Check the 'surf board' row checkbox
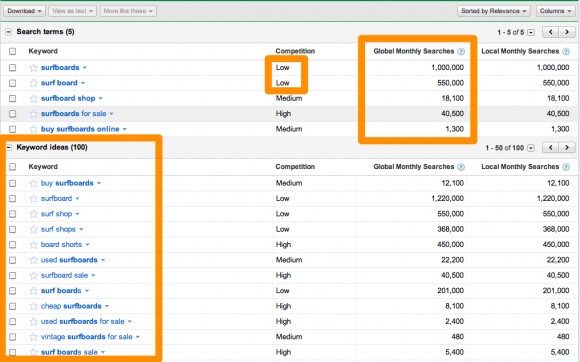The height and width of the screenshot is (362, 580). click(13, 83)
